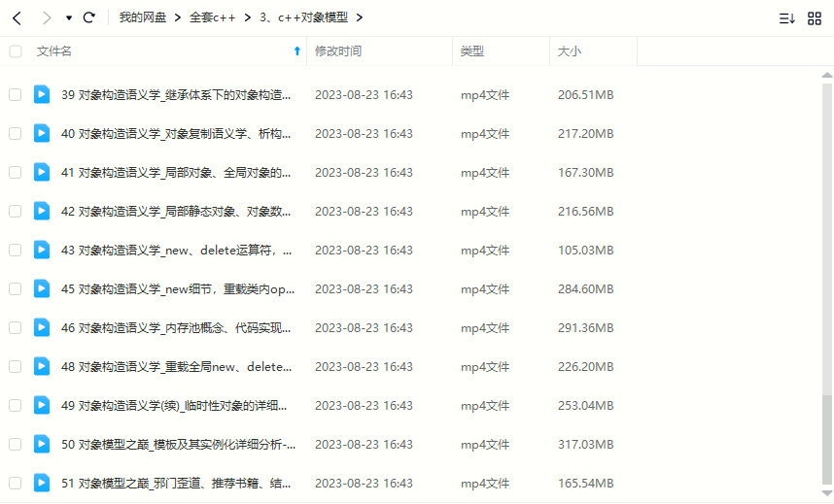Image resolution: width=834 pixels, height=504 pixels.
Task: Select checkbox for file 48
Action: pyautogui.click(x=15, y=366)
